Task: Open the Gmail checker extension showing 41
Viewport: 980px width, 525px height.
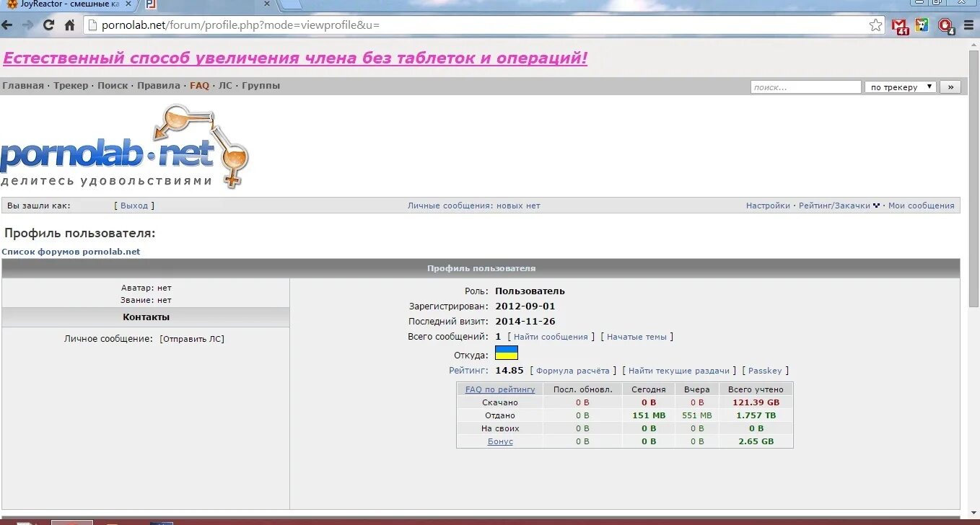Action: pos(900,27)
